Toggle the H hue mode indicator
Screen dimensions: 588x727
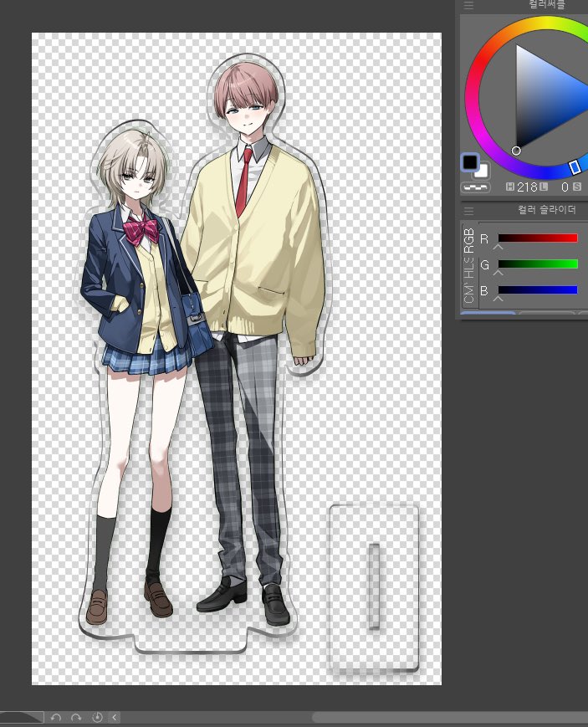(x=510, y=187)
